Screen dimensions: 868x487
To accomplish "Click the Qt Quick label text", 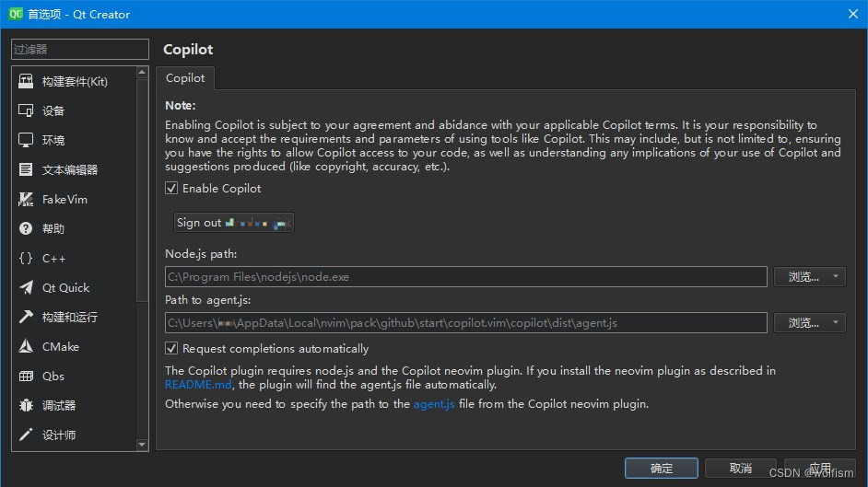I will (x=65, y=287).
